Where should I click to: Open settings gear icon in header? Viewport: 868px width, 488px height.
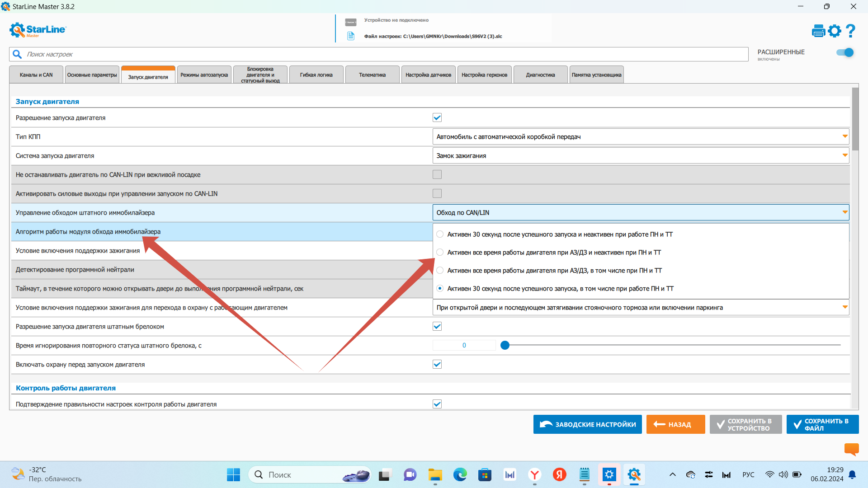[x=835, y=31]
